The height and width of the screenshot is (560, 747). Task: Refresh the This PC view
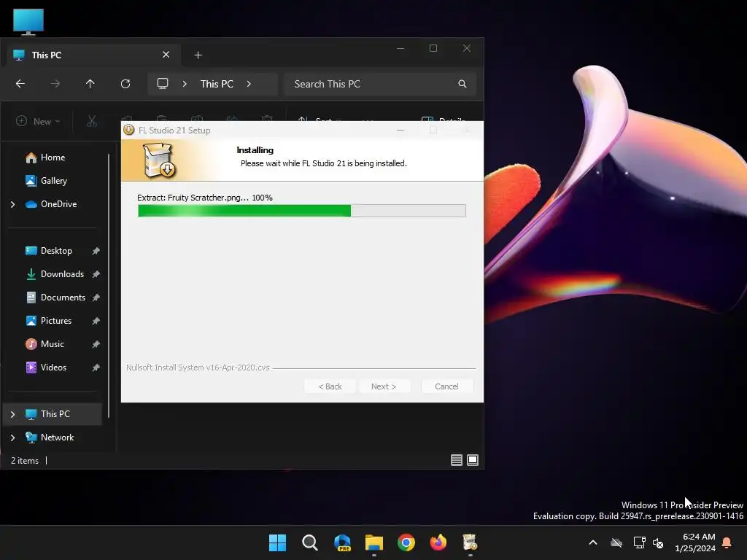tap(125, 84)
